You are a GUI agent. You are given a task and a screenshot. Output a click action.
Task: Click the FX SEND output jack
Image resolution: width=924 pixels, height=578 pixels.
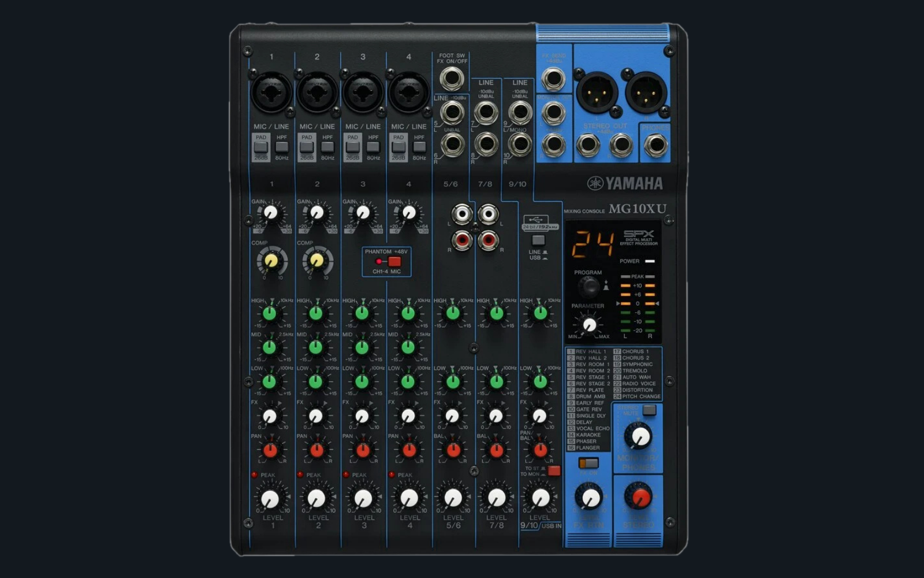[x=553, y=79]
